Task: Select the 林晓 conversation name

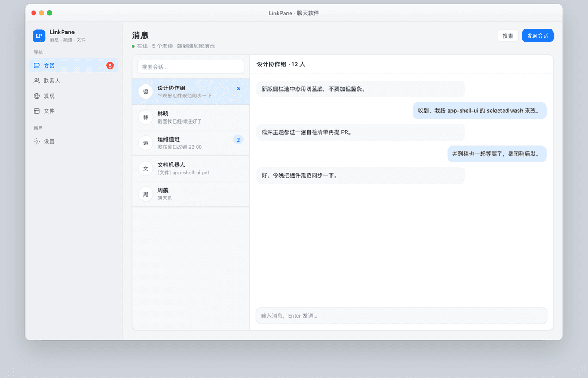Action: [163, 114]
